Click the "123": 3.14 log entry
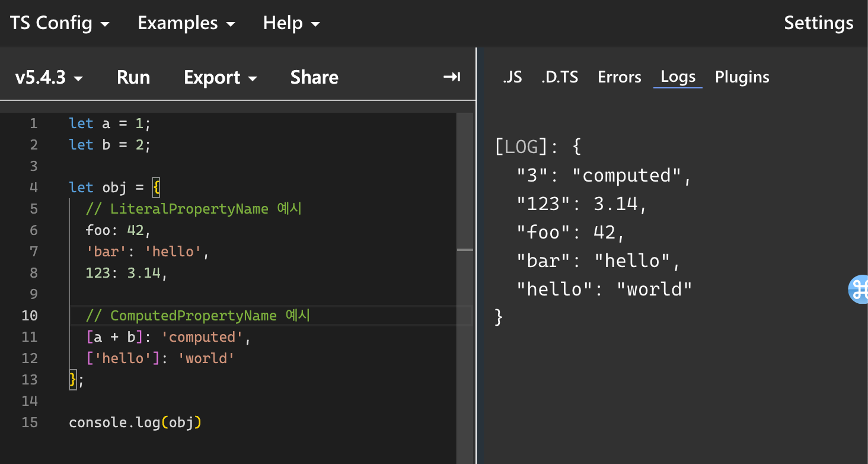This screenshot has height=464, width=868. pyautogui.click(x=582, y=204)
